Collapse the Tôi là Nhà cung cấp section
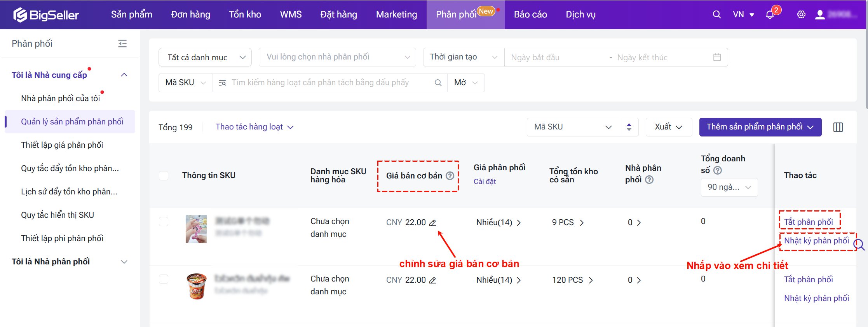Image resolution: width=868 pixels, height=327 pixels. 124,75
